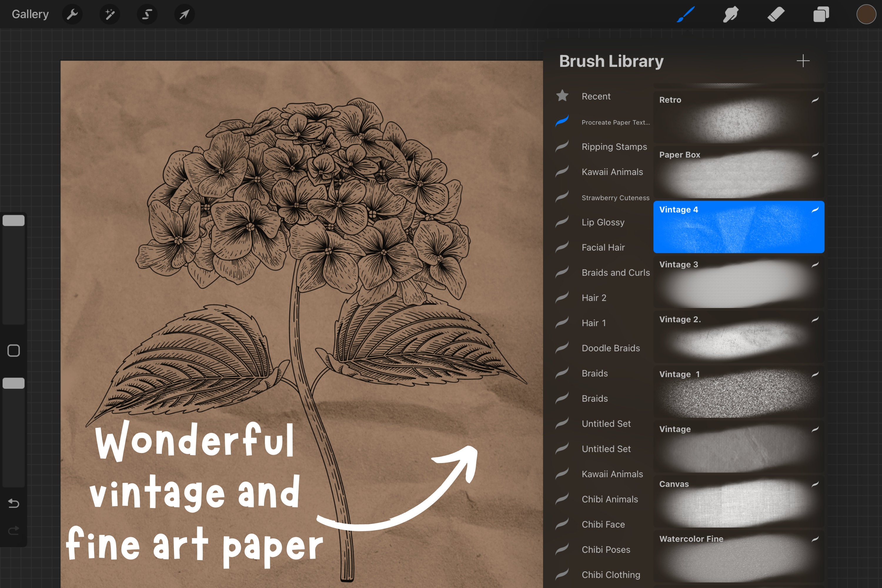Open the Layers panel
Image resolution: width=882 pixels, height=588 pixels.
pos(821,14)
